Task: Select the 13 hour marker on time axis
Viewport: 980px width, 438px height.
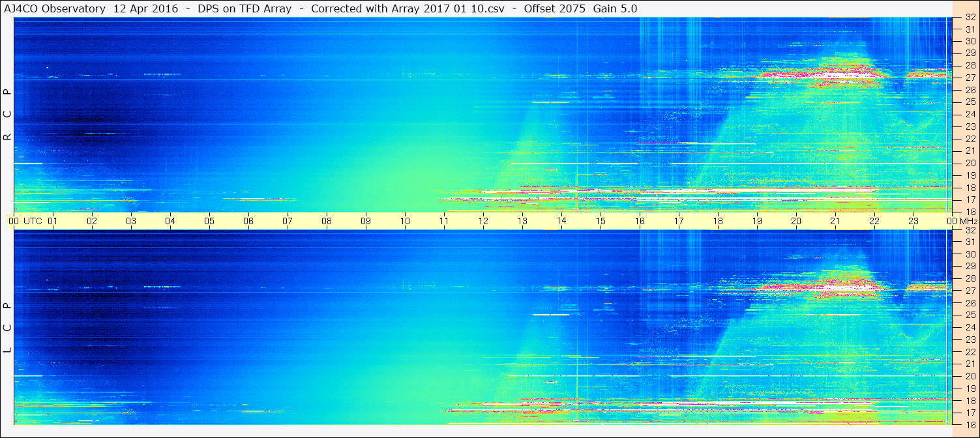Action: [x=522, y=221]
